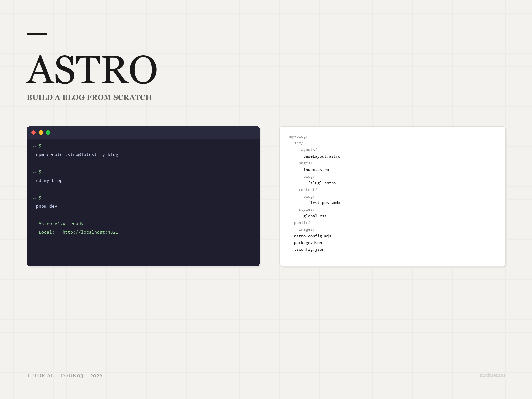
Task: Select the my-blog/ root folder
Action: tap(299, 136)
